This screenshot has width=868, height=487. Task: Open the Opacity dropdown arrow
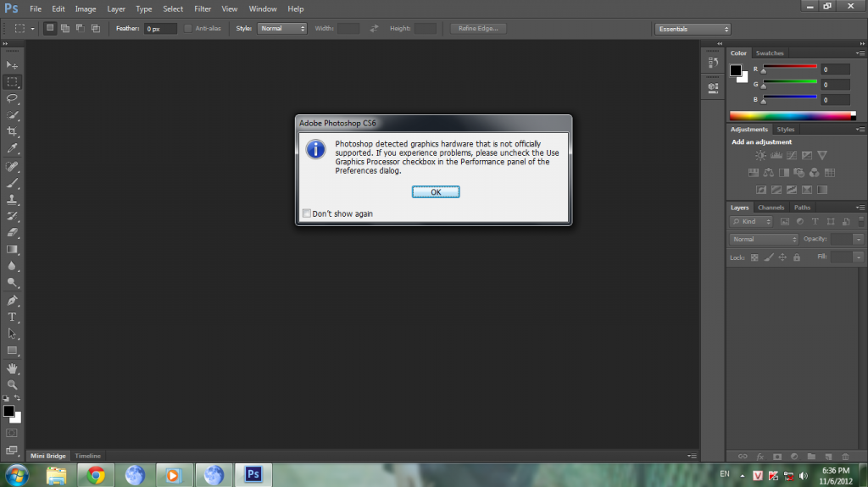pos(858,239)
